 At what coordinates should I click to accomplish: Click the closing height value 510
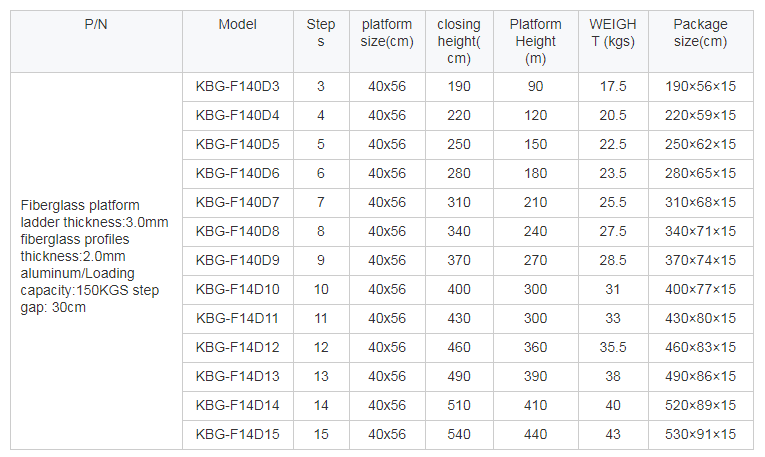click(x=459, y=406)
